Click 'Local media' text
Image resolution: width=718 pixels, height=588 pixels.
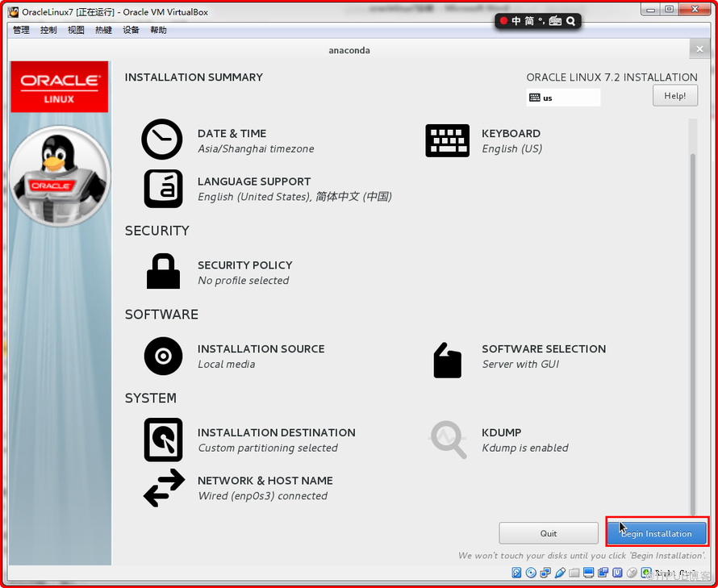coord(226,364)
